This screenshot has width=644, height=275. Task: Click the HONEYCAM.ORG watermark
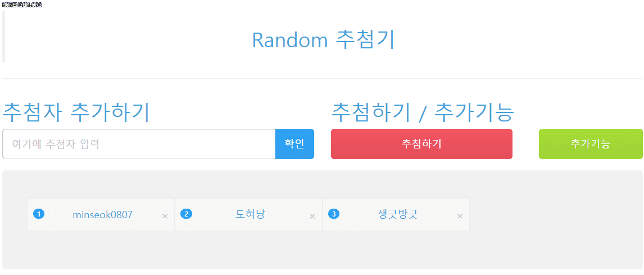pyautogui.click(x=22, y=5)
